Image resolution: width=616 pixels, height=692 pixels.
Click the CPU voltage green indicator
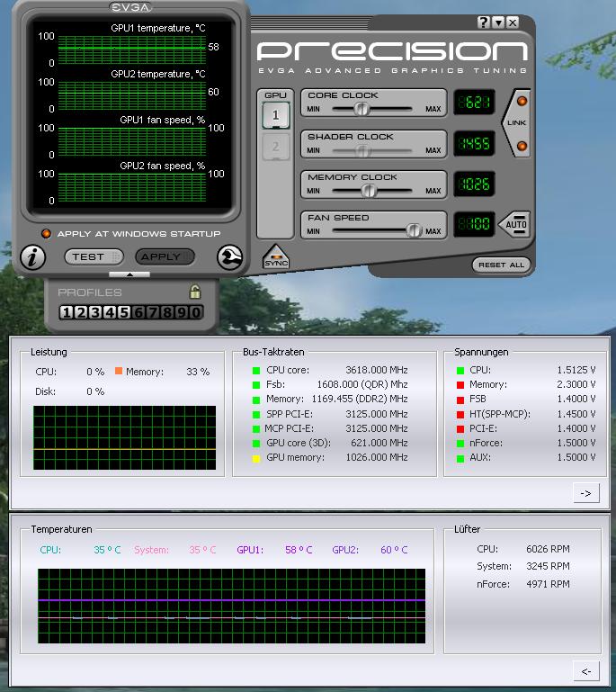pos(460,371)
